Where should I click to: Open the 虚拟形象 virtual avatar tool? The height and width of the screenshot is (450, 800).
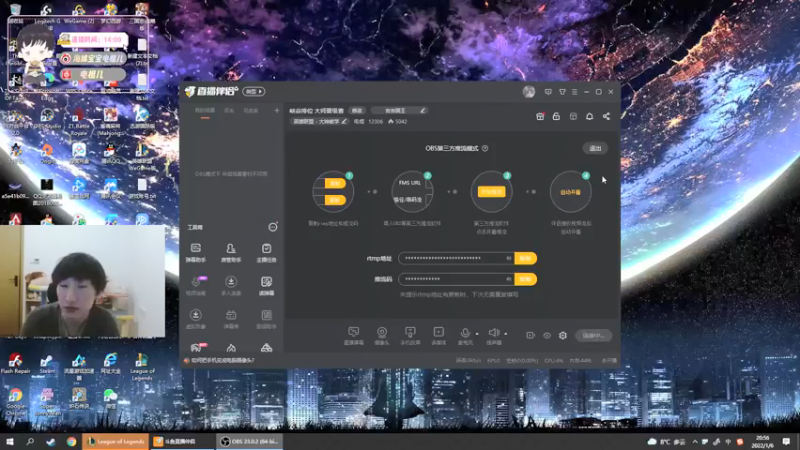[195, 319]
